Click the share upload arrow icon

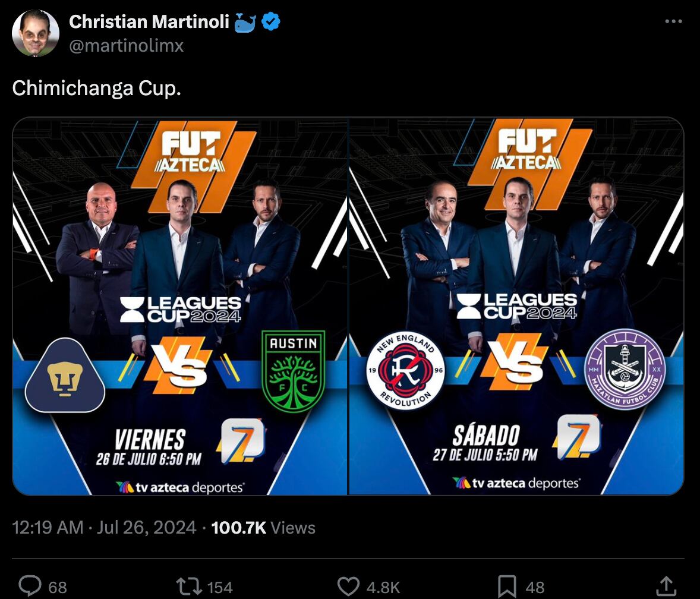pyautogui.click(x=666, y=586)
